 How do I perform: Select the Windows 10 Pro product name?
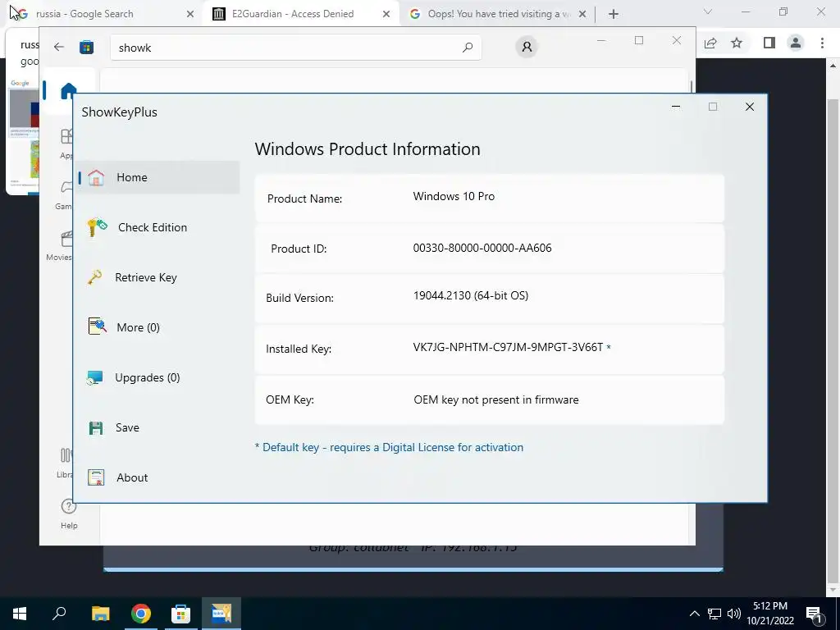tap(454, 196)
